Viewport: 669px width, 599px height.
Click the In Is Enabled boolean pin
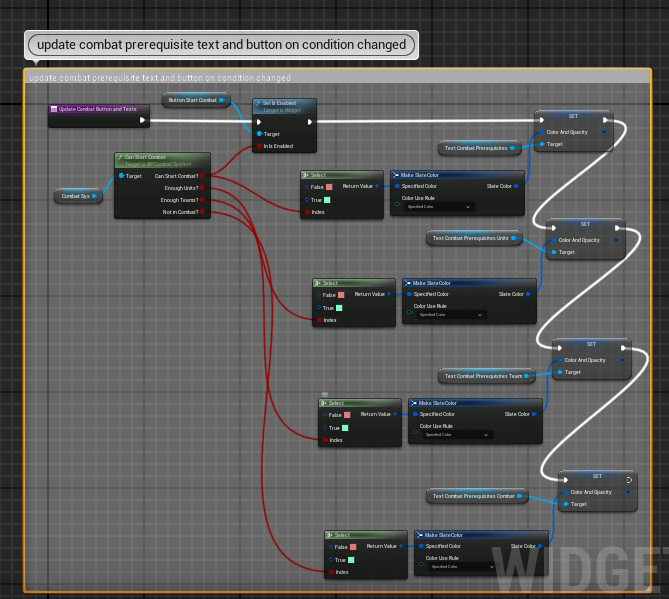coord(259,146)
